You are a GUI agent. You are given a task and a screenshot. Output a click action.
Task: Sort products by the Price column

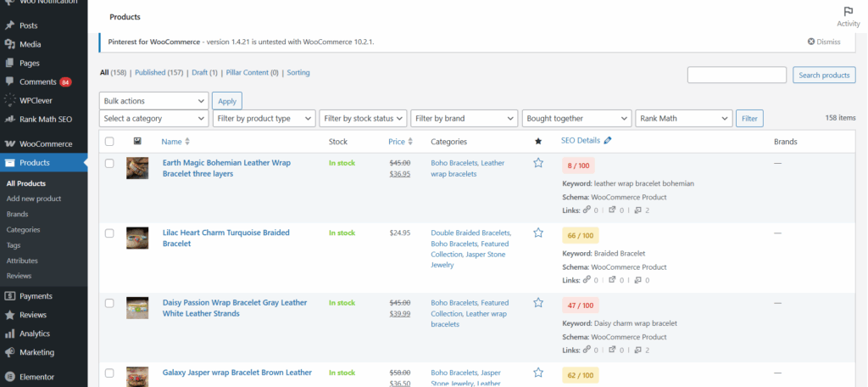coord(396,142)
